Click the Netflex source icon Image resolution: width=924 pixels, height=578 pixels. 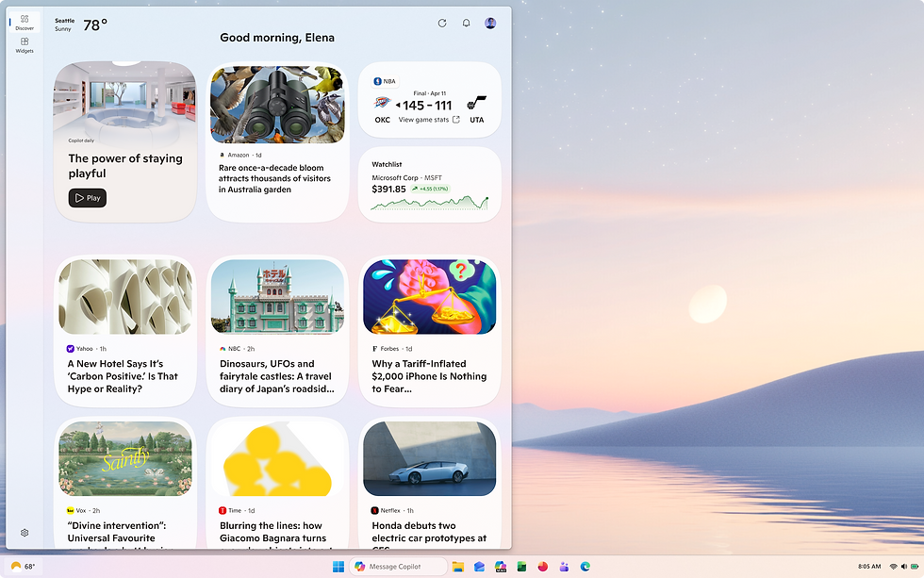[375, 511]
